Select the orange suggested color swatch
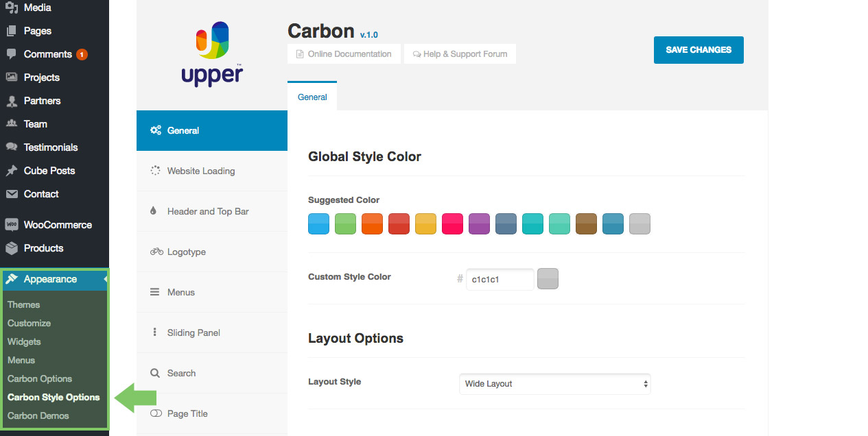This screenshot has height=436, width=868. coord(372,224)
